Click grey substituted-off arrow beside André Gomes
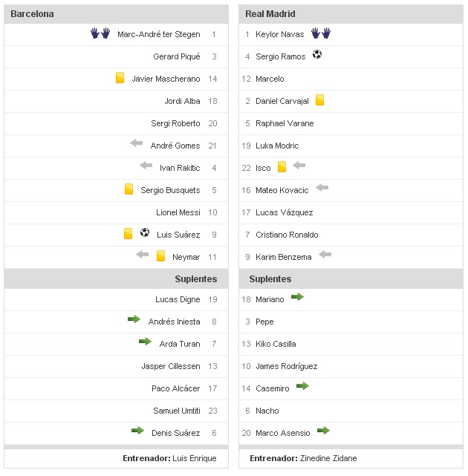 coord(137,143)
